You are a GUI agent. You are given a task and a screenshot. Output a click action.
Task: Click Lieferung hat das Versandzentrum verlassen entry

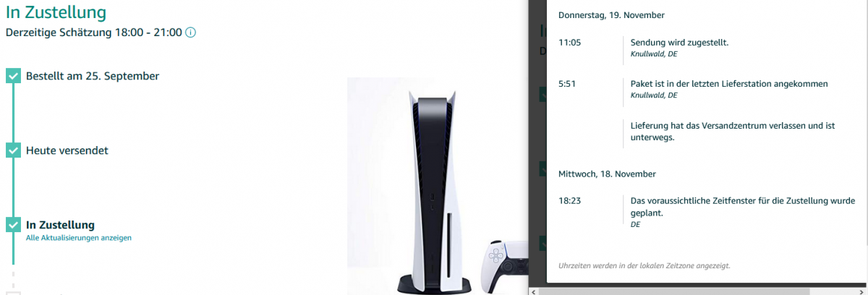(732, 131)
